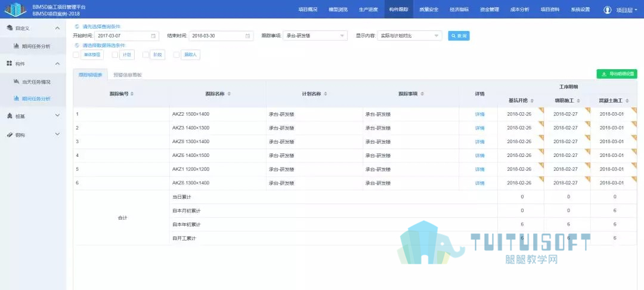
Task: Open 经济指标 menu
Action: pyautogui.click(x=459, y=10)
